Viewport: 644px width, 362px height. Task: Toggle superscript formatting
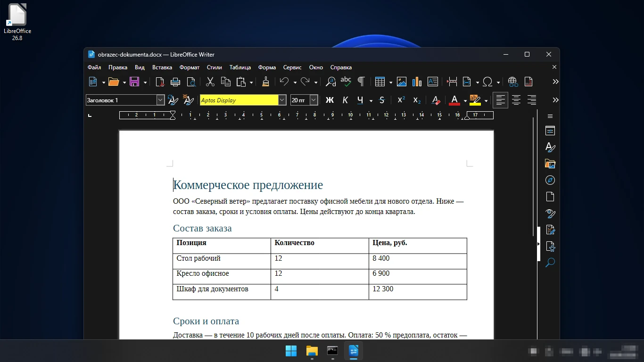(x=401, y=100)
